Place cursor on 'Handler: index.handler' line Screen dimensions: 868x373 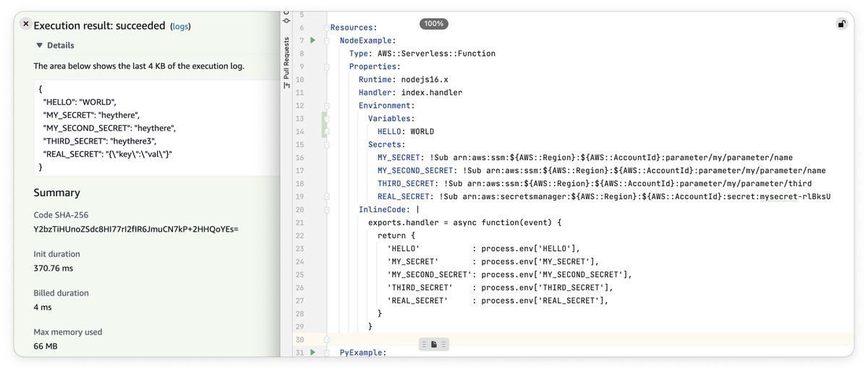tap(410, 93)
